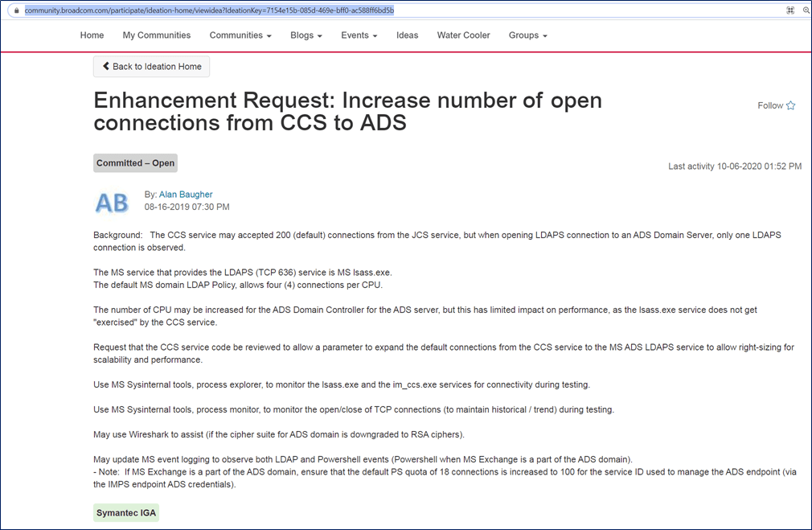Viewport: 812px width, 530px height.
Task: Expand the Events dropdown
Action: (359, 35)
